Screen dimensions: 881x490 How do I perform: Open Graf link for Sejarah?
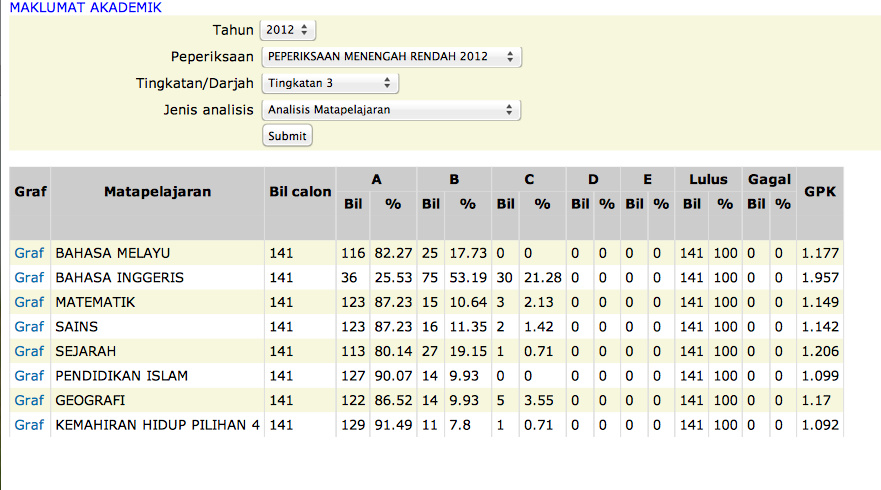pyautogui.click(x=29, y=351)
